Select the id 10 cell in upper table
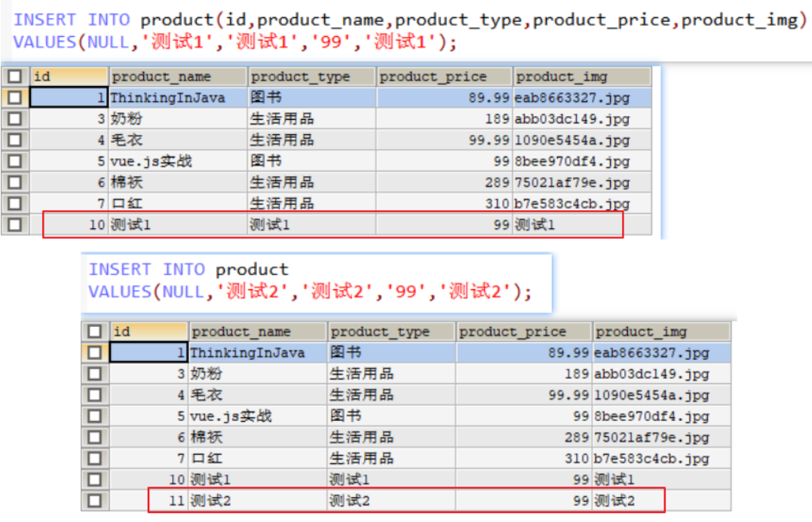This screenshot has height=522, width=812. [69, 224]
